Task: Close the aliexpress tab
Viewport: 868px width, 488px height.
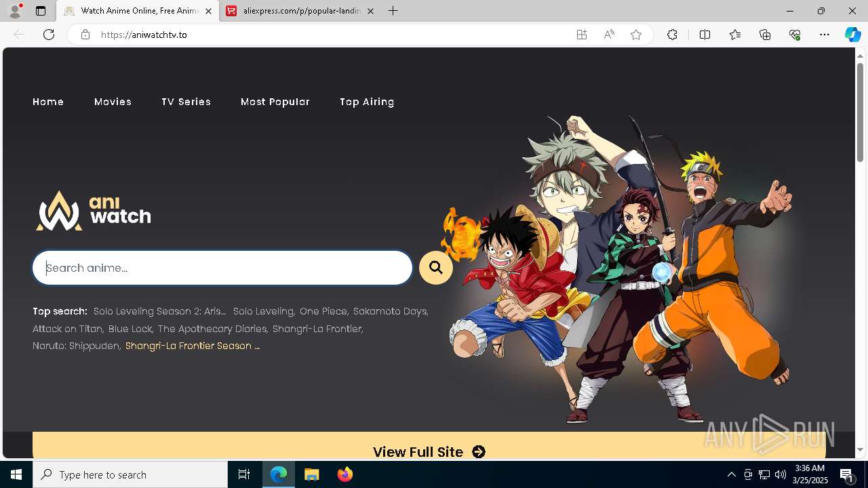Action: [x=370, y=11]
